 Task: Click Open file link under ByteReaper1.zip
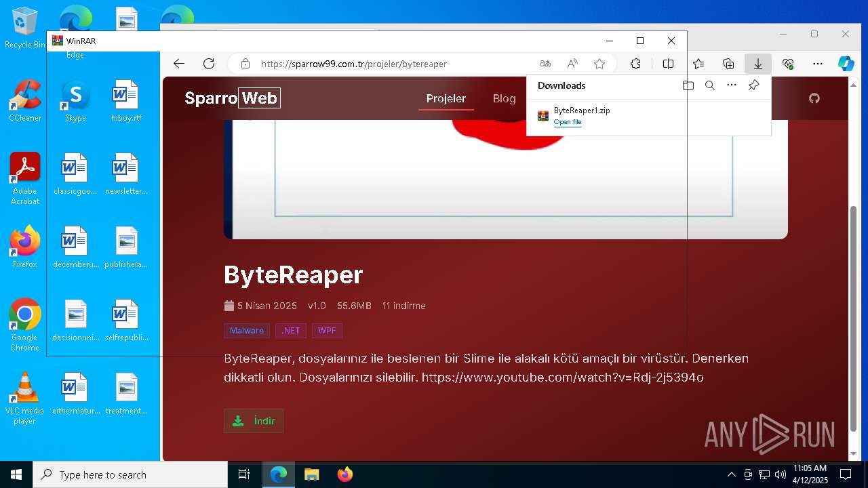tap(568, 122)
